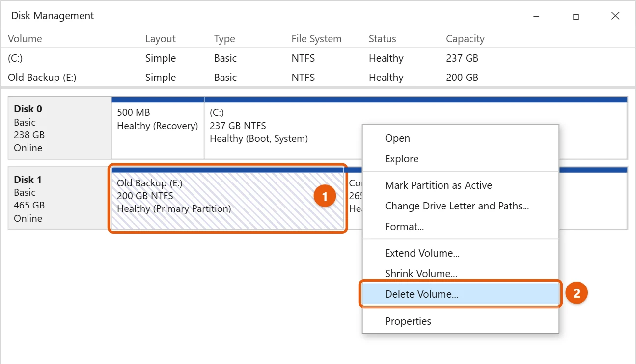Image resolution: width=636 pixels, height=364 pixels.
Task: Sort by the Volume column header
Action: coord(25,39)
